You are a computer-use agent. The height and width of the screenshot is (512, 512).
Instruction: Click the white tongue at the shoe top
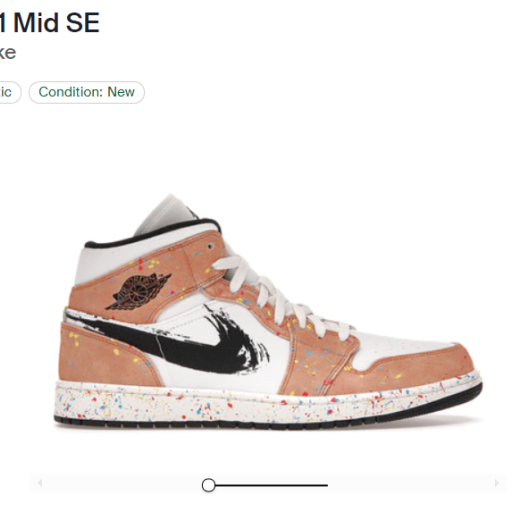(167, 213)
